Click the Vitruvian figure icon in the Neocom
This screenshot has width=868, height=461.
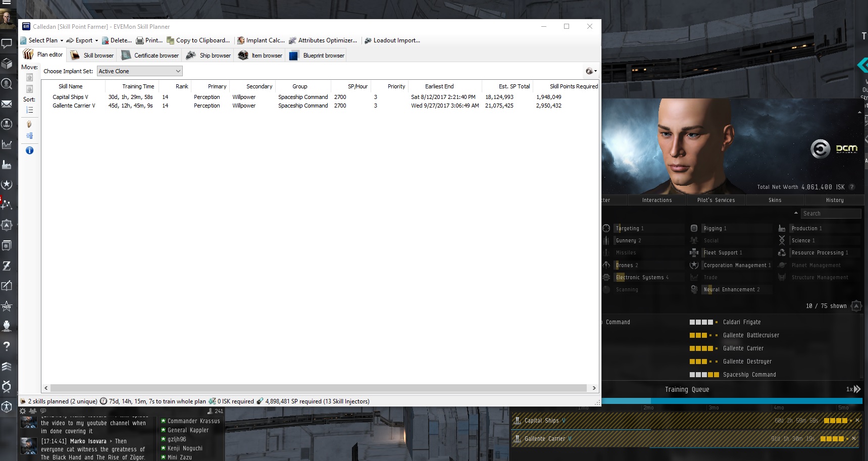coord(7,406)
